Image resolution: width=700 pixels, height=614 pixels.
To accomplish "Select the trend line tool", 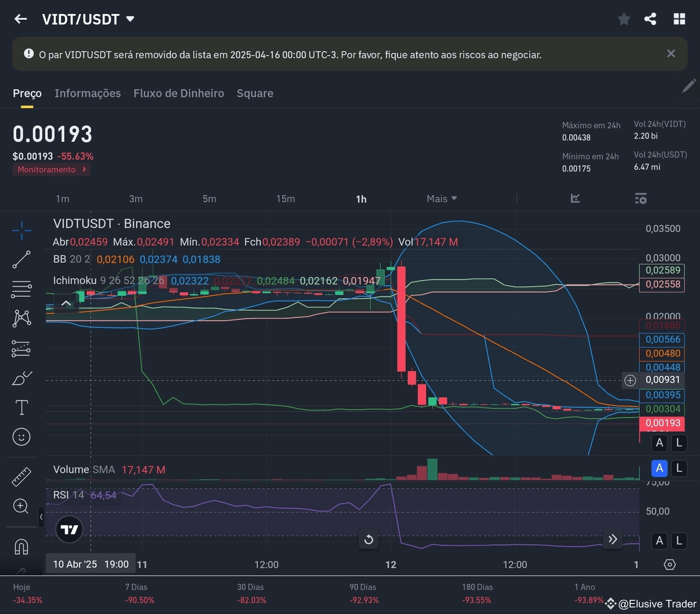I will pyautogui.click(x=21, y=260).
